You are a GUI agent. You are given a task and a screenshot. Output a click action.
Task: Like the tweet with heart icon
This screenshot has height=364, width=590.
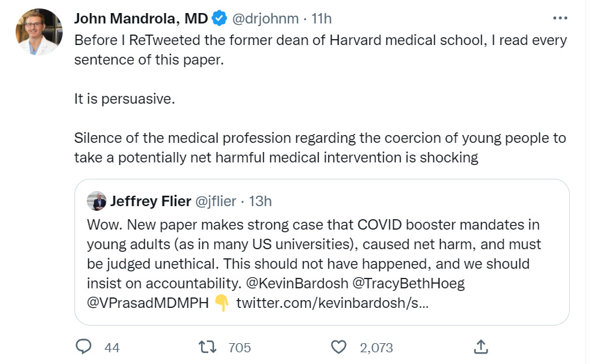338,347
